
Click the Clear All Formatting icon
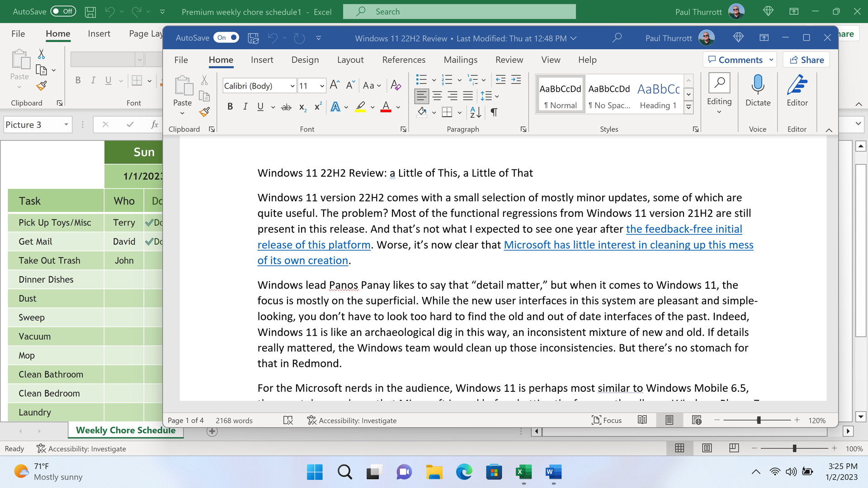point(396,85)
